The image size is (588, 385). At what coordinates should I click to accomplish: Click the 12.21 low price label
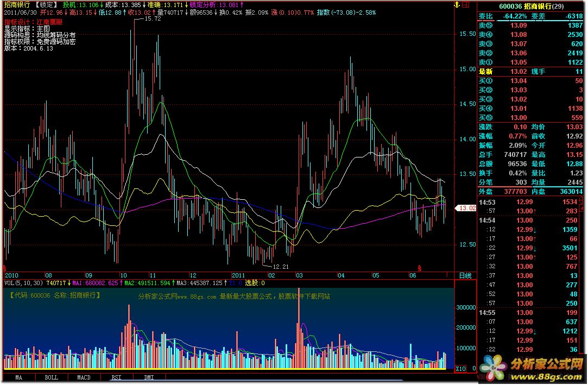click(x=281, y=267)
